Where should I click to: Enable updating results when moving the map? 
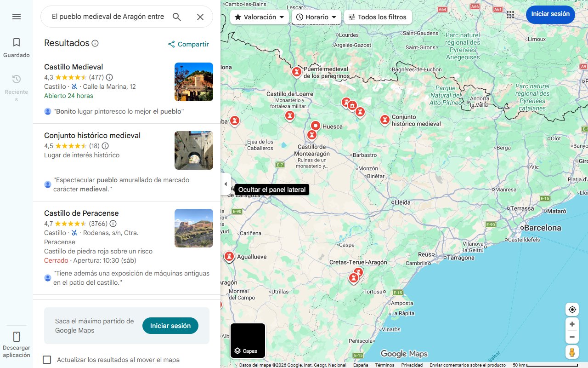pyautogui.click(x=47, y=360)
